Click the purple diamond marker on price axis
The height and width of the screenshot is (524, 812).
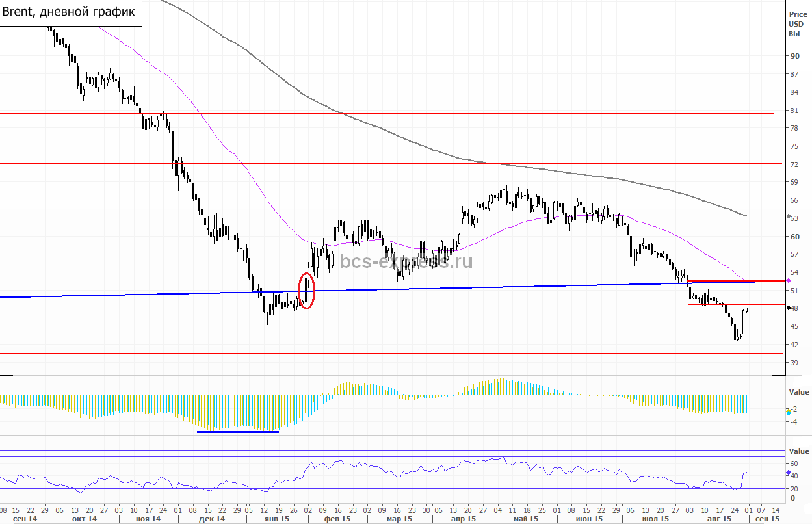789,280
